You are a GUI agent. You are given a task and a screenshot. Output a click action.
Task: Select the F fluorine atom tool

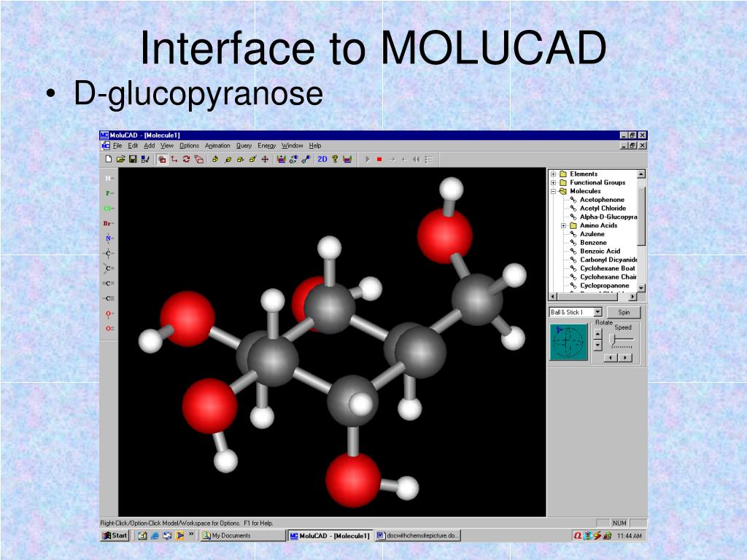(109, 193)
